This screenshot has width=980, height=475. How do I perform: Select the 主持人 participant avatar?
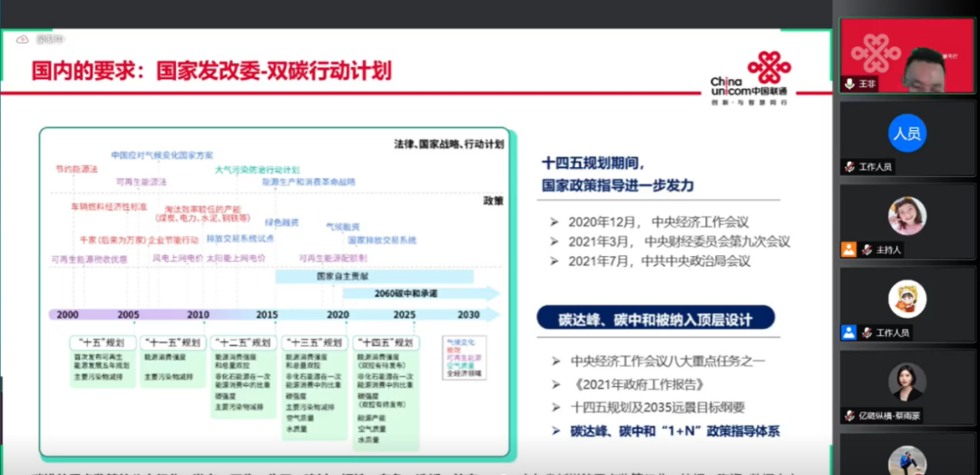[906, 215]
